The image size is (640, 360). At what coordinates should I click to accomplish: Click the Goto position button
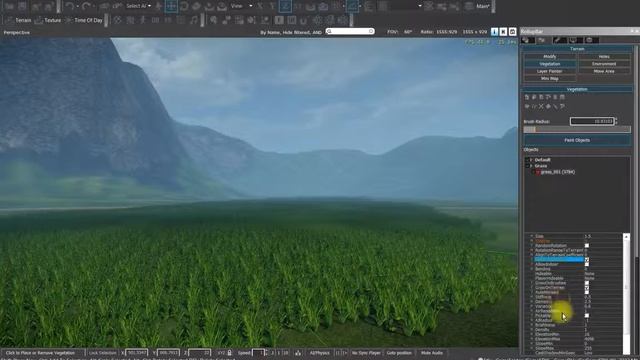pyautogui.click(x=399, y=353)
